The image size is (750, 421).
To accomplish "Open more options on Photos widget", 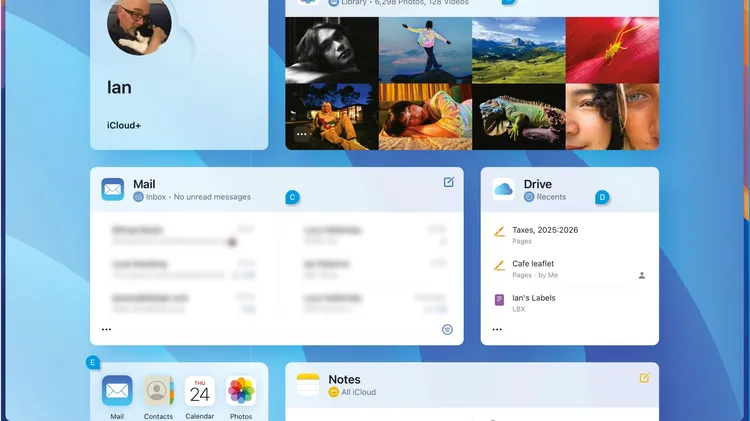I will (302, 134).
